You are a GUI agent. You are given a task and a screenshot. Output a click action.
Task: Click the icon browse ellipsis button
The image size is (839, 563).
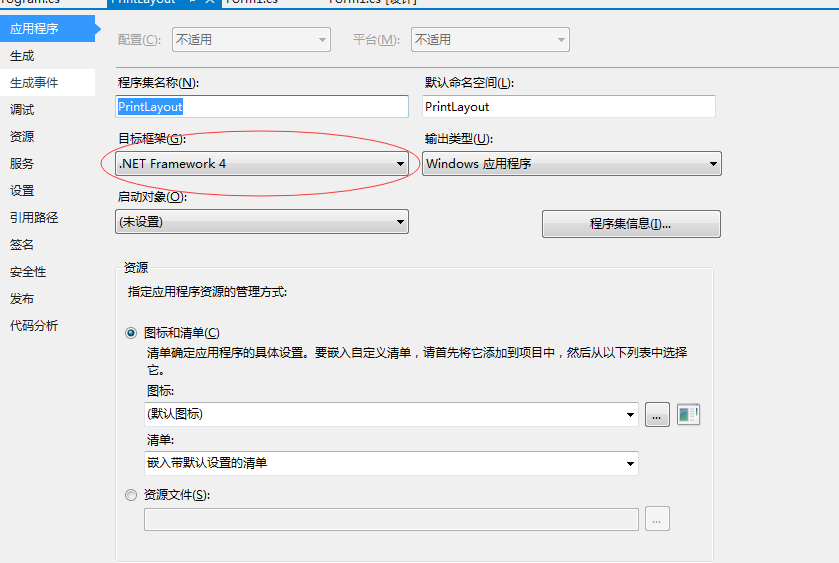pos(657,415)
